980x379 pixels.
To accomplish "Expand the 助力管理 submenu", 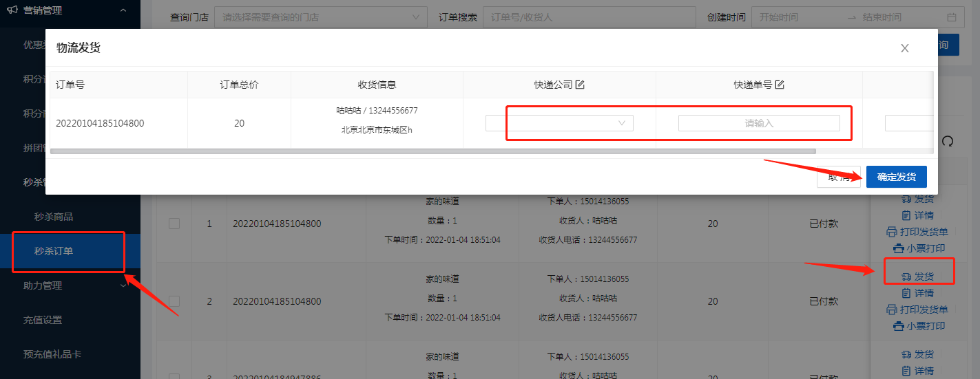I will click(x=123, y=285).
